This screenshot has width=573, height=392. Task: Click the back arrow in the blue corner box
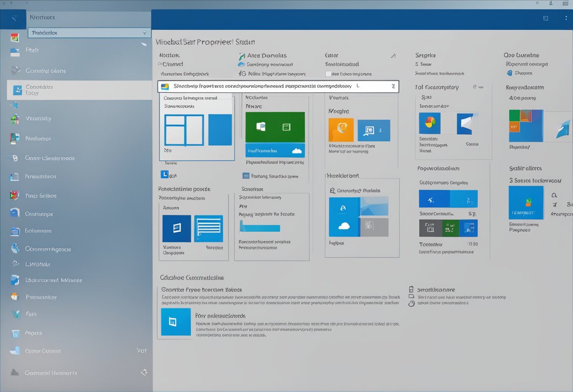click(14, 18)
